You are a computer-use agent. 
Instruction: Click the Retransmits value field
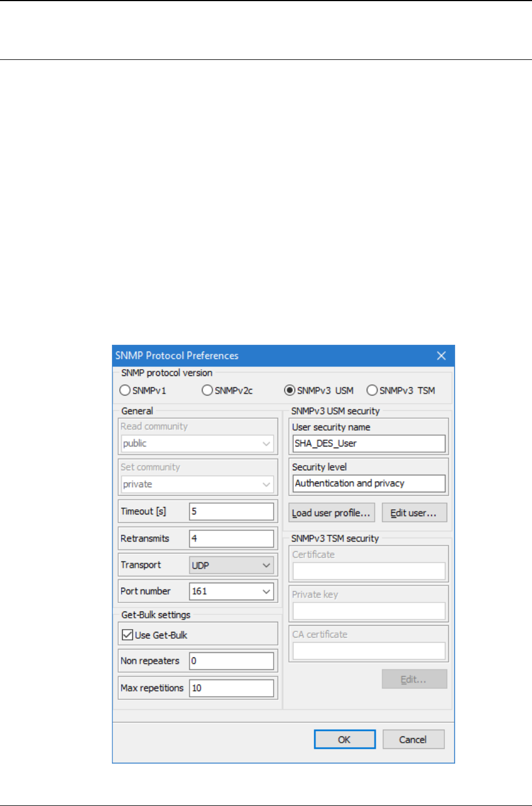pyautogui.click(x=231, y=539)
